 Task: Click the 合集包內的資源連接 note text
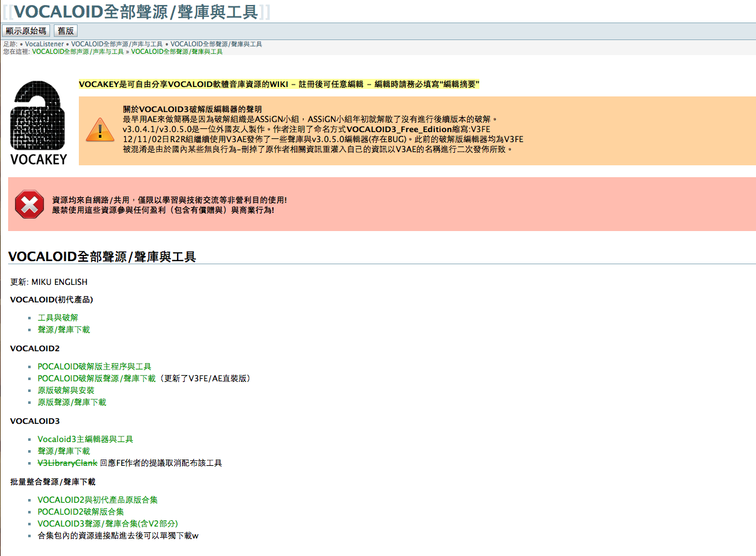118,535
